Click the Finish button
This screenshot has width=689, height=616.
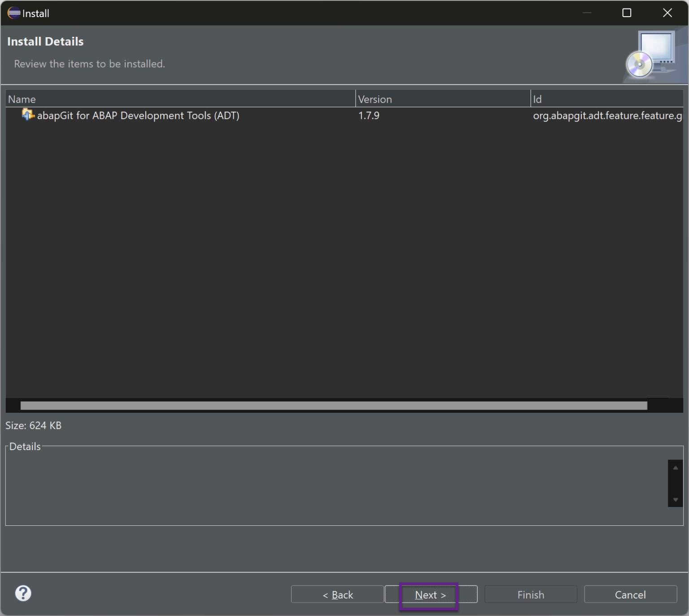tap(530, 594)
